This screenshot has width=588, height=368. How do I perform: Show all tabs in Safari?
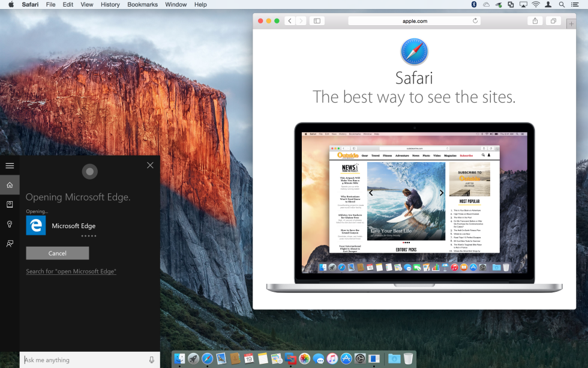553,21
